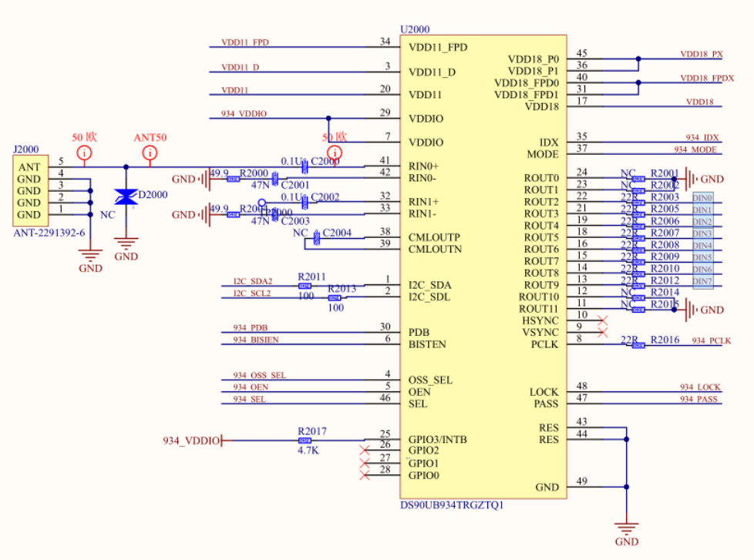Select the 934_PASS net label
The height and width of the screenshot is (560, 754).
click(x=698, y=399)
